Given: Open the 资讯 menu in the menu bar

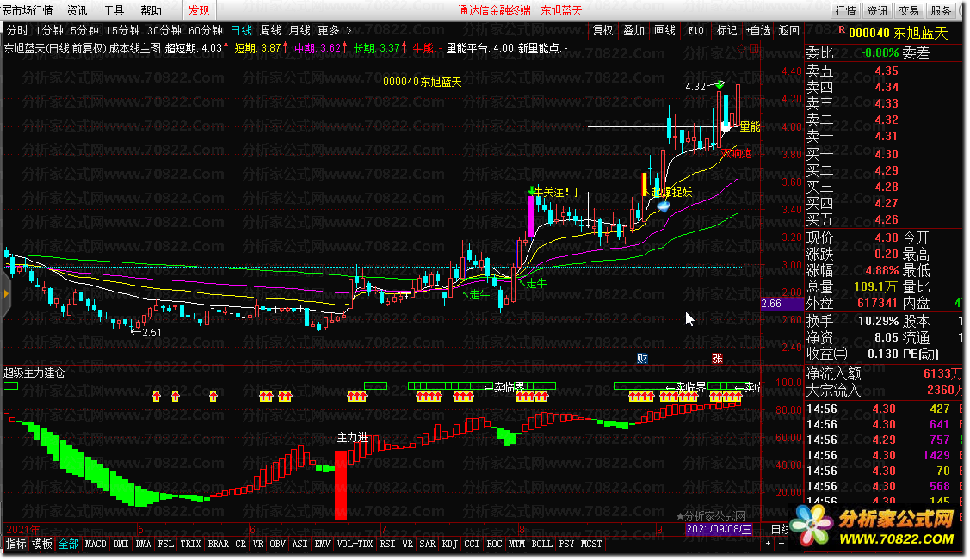Looking at the screenshot, I should click(77, 10).
